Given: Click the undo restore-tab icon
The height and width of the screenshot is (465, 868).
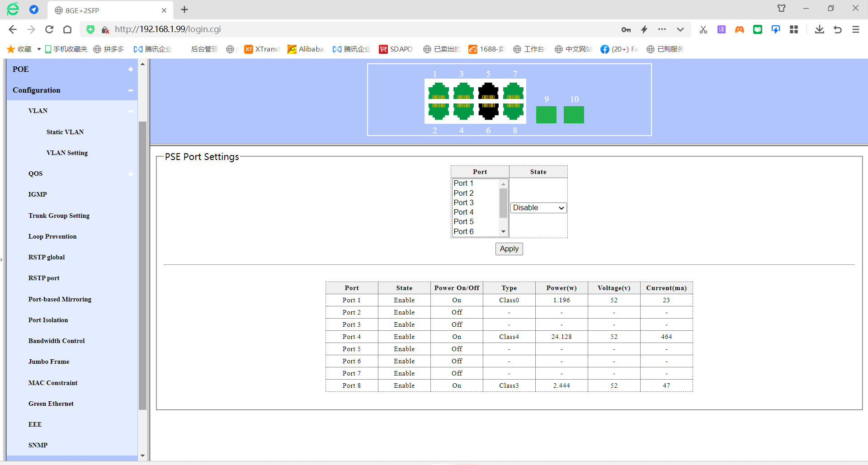Looking at the screenshot, I should point(838,29).
